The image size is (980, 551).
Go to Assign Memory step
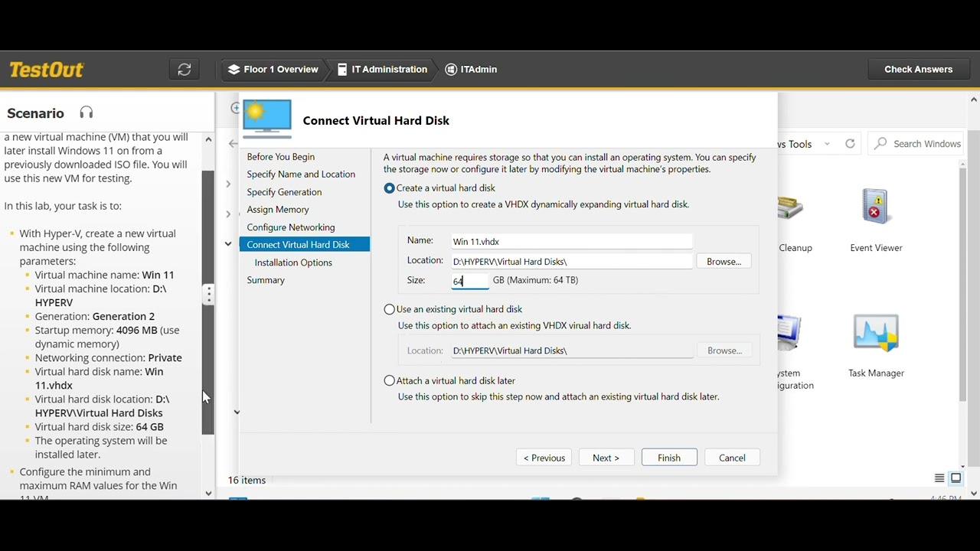click(278, 210)
